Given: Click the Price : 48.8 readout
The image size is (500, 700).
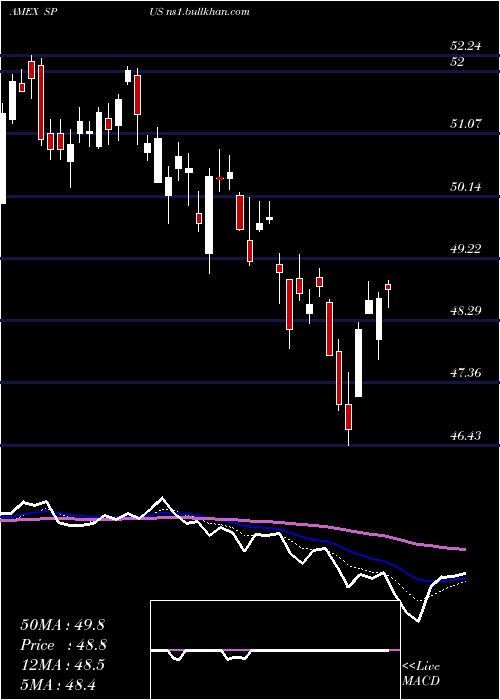Looking at the screenshot, I should [x=63, y=645].
